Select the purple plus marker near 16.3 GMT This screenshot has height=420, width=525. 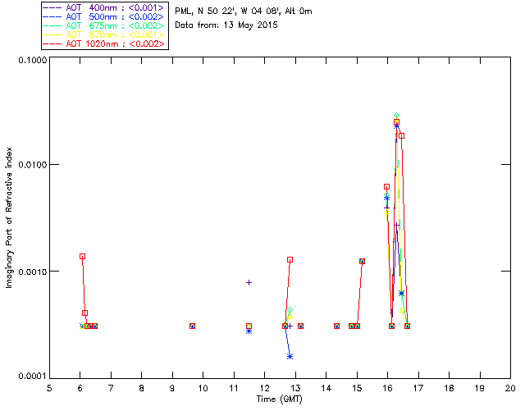click(x=397, y=226)
